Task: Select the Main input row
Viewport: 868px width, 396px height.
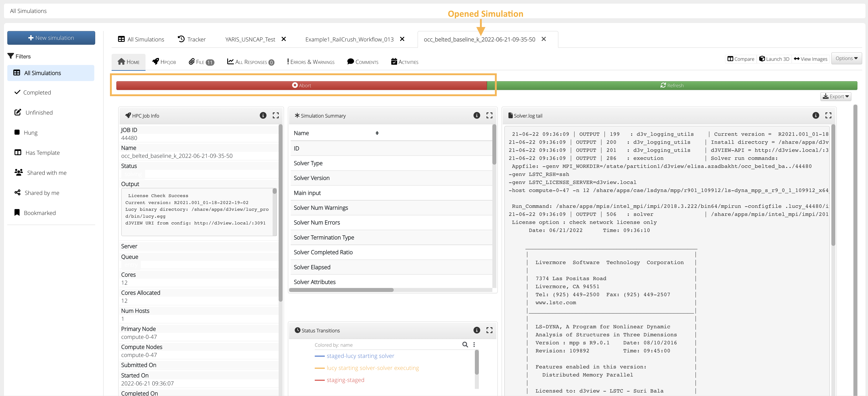Action: point(391,193)
